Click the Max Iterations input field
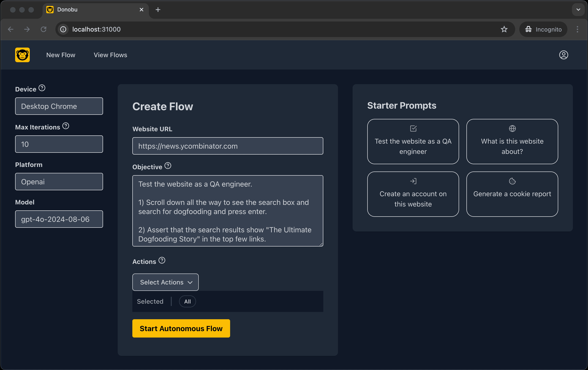 coord(59,144)
